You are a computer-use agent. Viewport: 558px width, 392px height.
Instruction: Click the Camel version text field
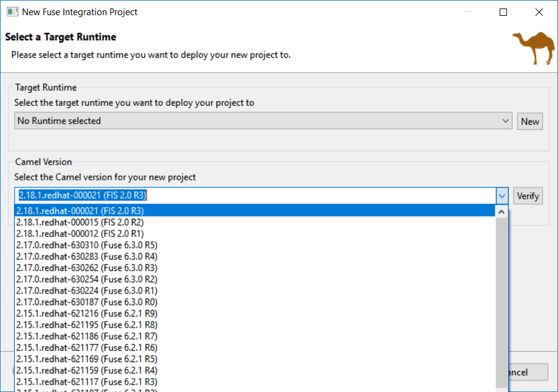[x=255, y=196]
